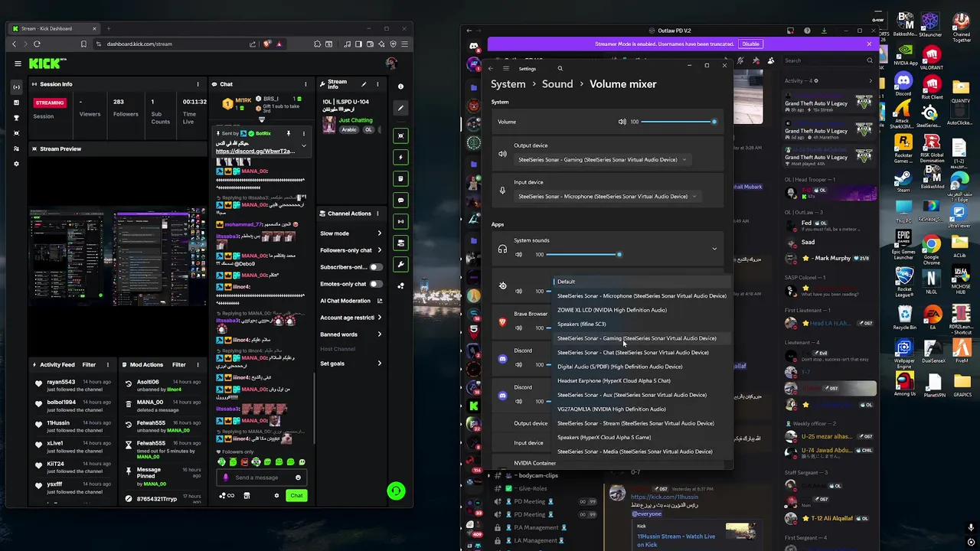Screen dimensions: 980x551
Task: Open the Input device dropdown
Action: tap(607, 197)
